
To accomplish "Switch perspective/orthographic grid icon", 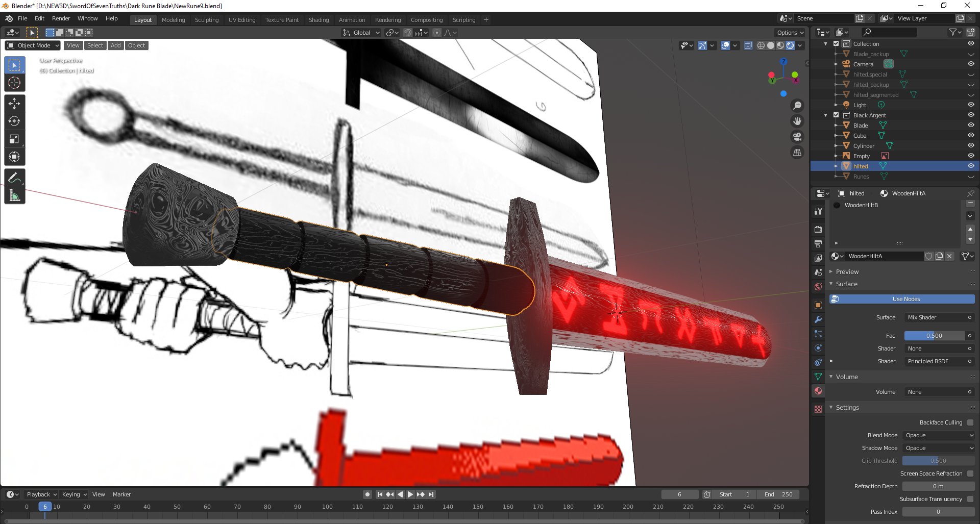I will [x=797, y=153].
